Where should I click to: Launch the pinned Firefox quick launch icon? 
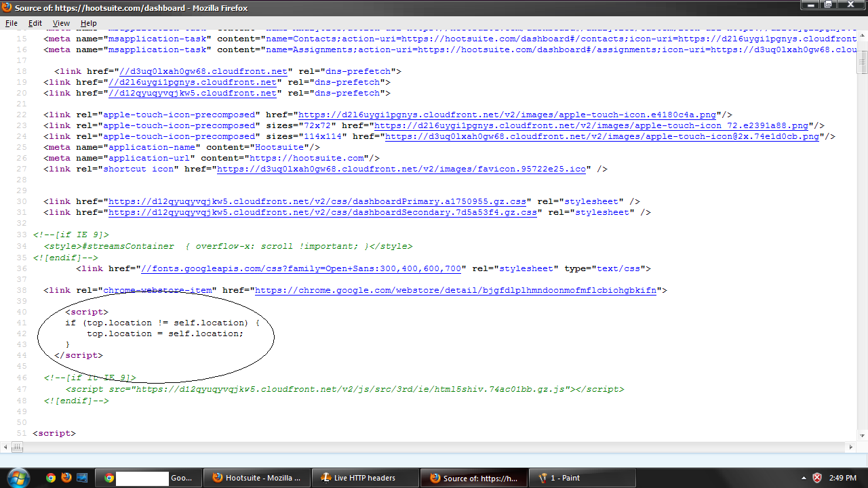coord(66,478)
